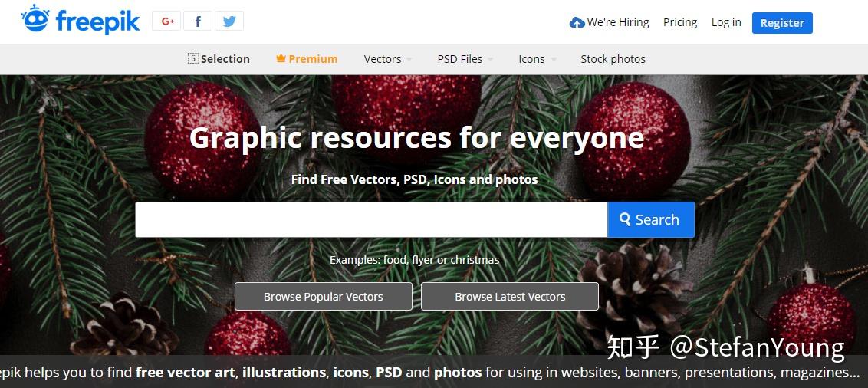
Task: Open the Log in link
Action: [x=726, y=23]
